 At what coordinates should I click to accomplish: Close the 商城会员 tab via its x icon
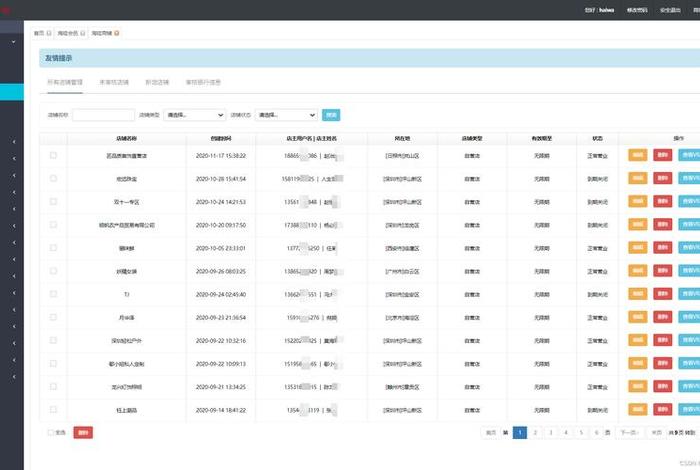pyautogui.click(x=85, y=33)
